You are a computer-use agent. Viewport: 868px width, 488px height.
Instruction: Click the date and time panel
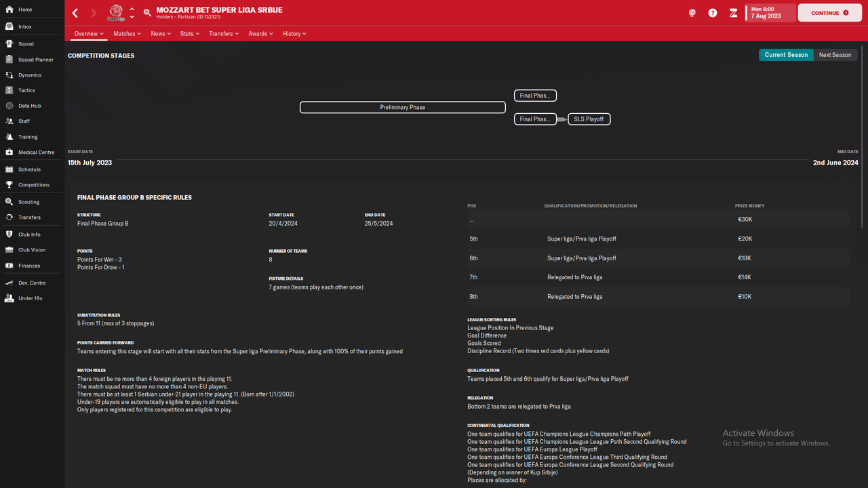click(770, 13)
